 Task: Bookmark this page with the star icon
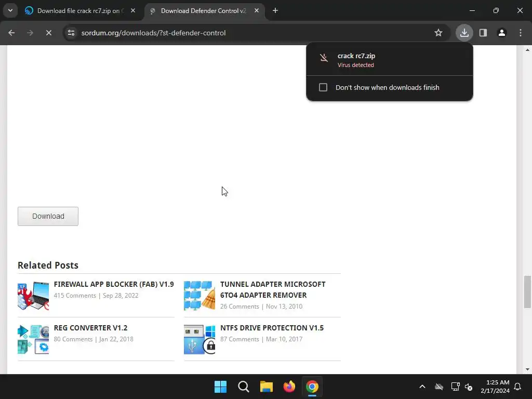(x=438, y=33)
